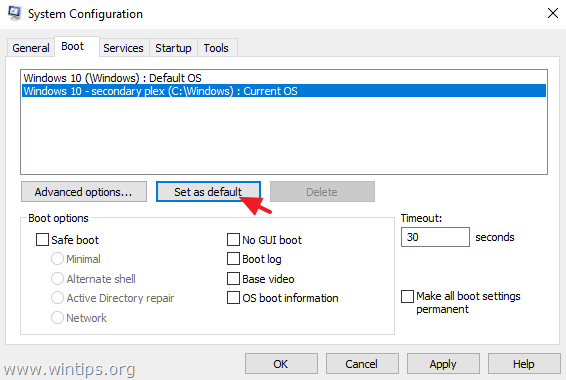
Task: Toggle OS boot information checkbox
Action: pyautogui.click(x=233, y=298)
